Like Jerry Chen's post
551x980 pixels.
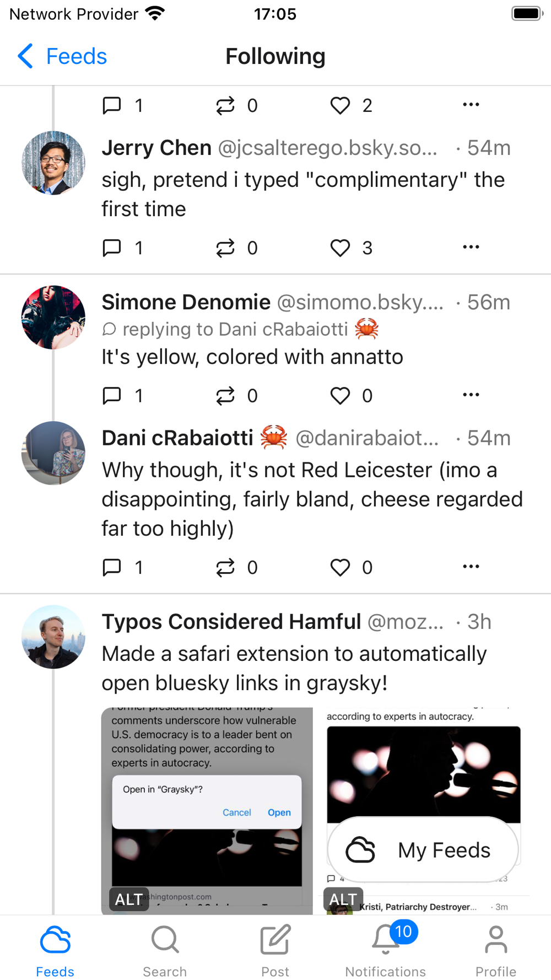point(340,248)
